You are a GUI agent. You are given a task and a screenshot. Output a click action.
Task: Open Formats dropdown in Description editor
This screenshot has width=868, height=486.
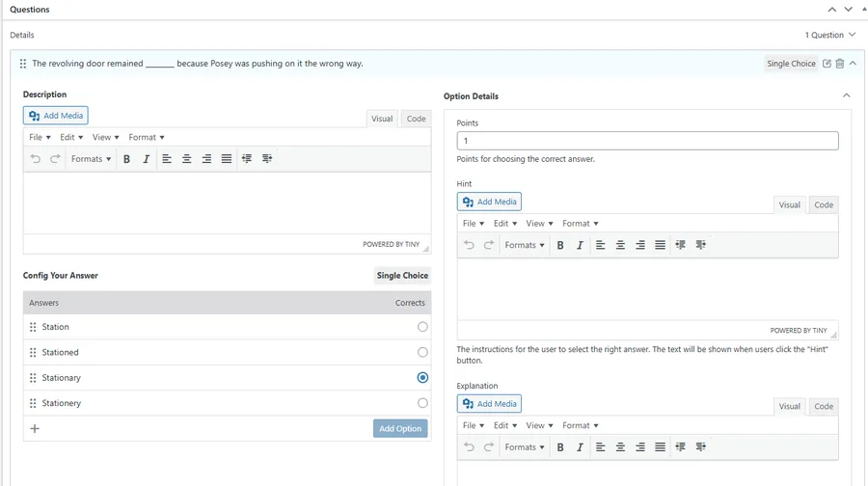[91, 159]
